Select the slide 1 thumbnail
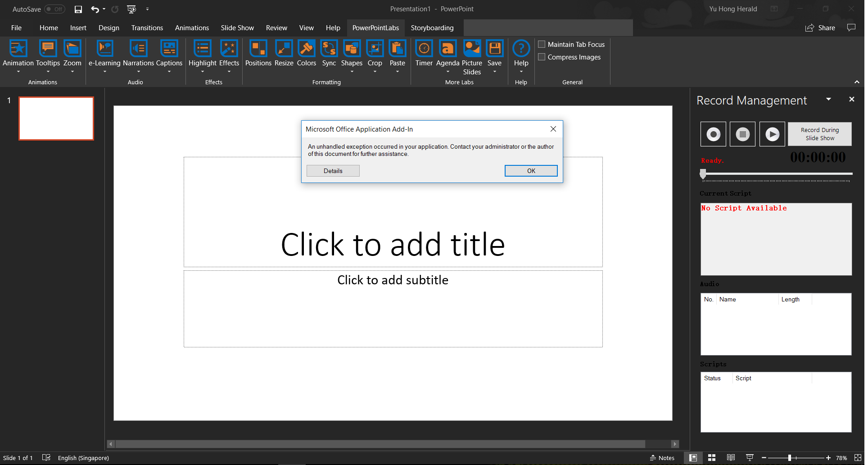 point(56,118)
